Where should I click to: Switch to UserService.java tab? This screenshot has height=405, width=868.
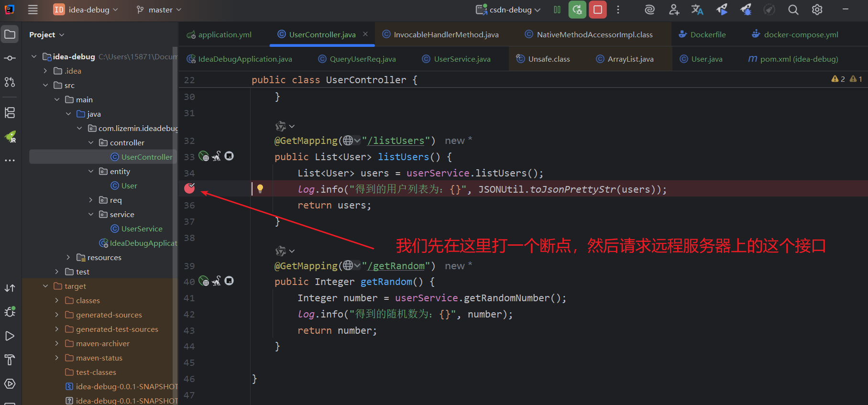coord(456,59)
